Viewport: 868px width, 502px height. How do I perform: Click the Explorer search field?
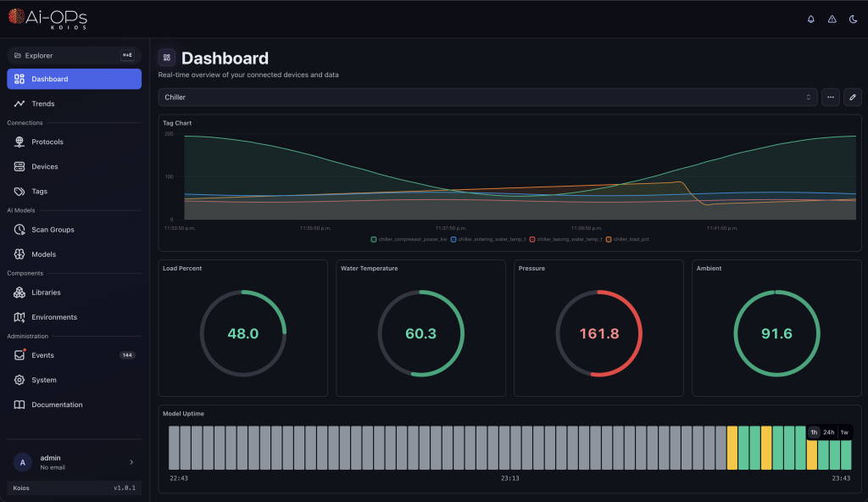click(74, 55)
